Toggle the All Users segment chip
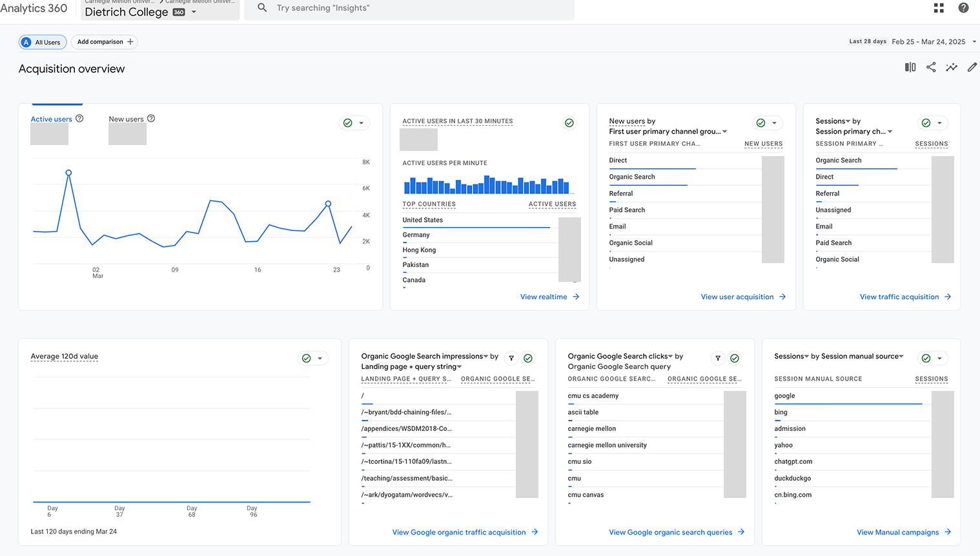The image size is (980, 556). click(43, 42)
